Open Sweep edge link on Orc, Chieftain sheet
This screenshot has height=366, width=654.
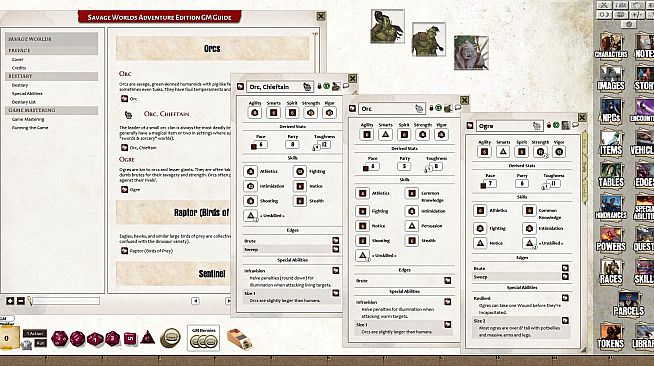tap(336, 249)
